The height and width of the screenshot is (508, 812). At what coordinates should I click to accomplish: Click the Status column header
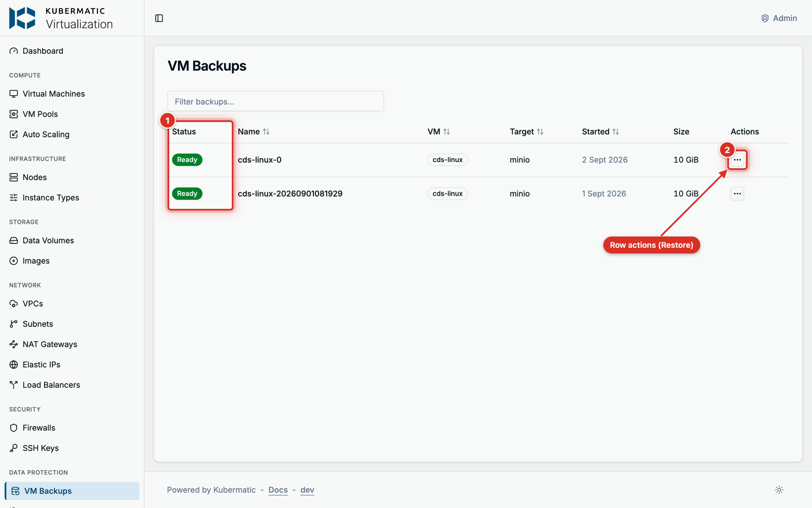(x=184, y=132)
